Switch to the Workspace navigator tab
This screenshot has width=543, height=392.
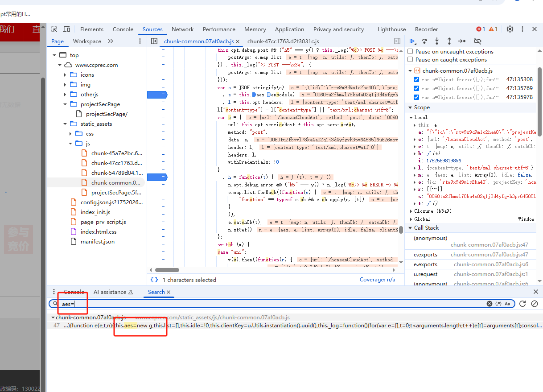(x=87, y=41)
